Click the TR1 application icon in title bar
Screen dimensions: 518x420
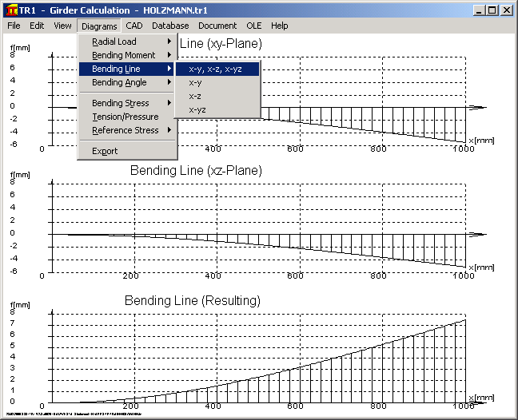coord(11,10)
